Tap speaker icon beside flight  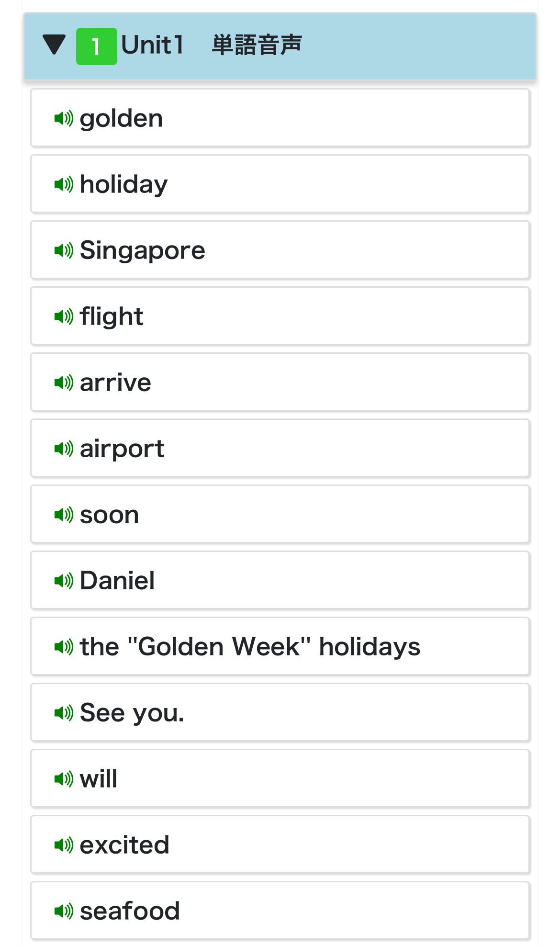tap(64, 316)
